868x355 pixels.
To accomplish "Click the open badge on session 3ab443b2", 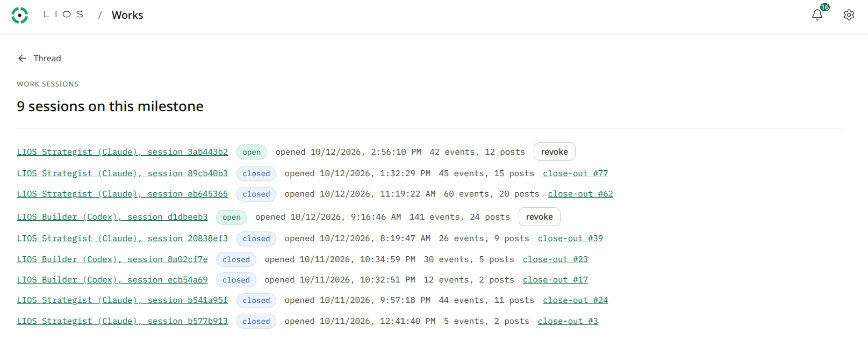I will click(252, 152).
